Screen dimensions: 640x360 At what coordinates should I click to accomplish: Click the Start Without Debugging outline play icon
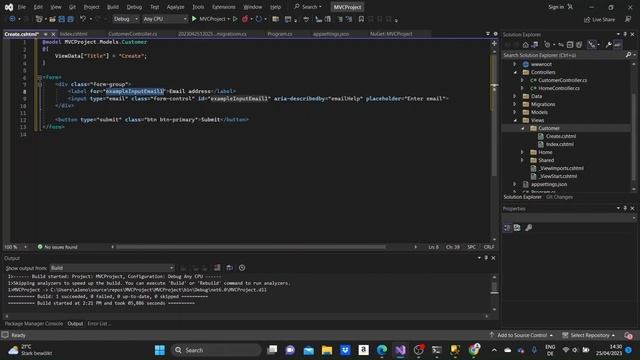pos(235,19)
